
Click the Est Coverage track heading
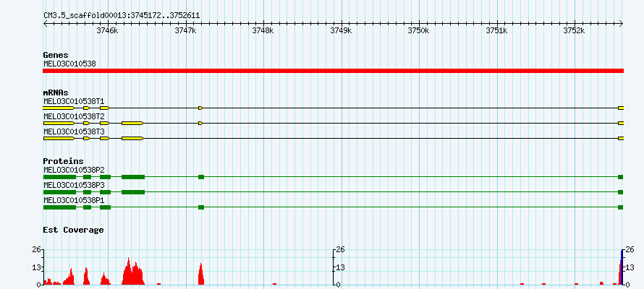pyautogui.click(x=73, y=230)
